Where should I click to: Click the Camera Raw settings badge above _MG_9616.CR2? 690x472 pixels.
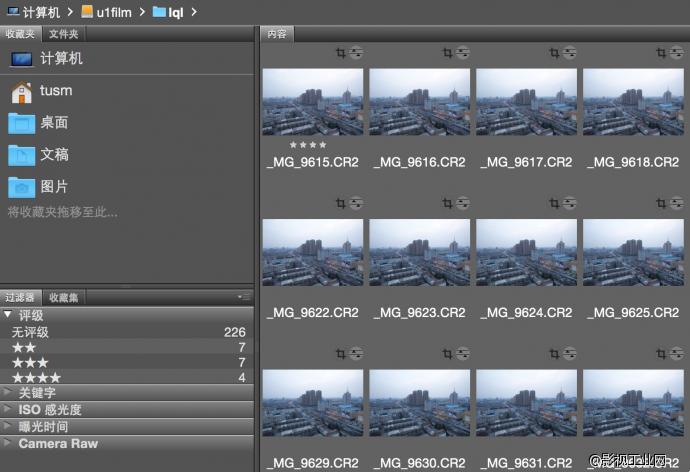(x=463, y=53)
